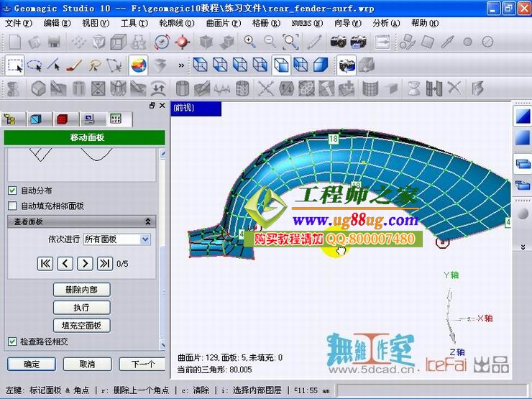Open the 所有面板 dropdown list
This screenshot has height=399, width=532.
145,239
